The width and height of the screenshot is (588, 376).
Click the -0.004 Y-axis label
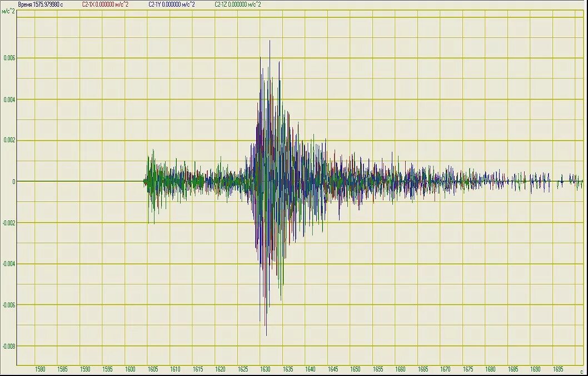point(9,264)
